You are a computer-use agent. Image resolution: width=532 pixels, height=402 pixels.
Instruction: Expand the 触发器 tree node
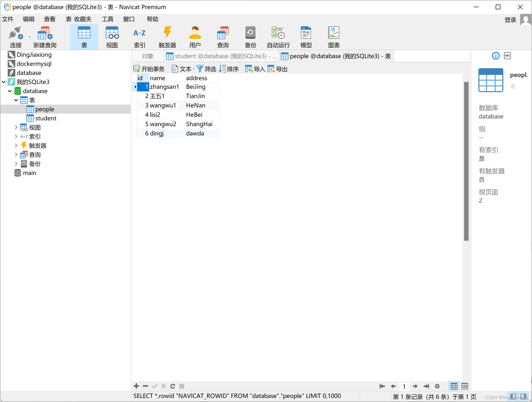pos(16,145)
